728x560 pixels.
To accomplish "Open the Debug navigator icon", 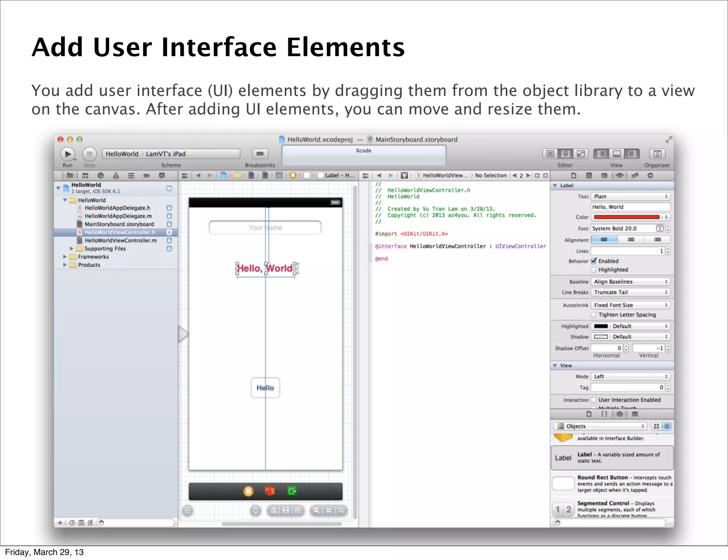I will (131, 176).
